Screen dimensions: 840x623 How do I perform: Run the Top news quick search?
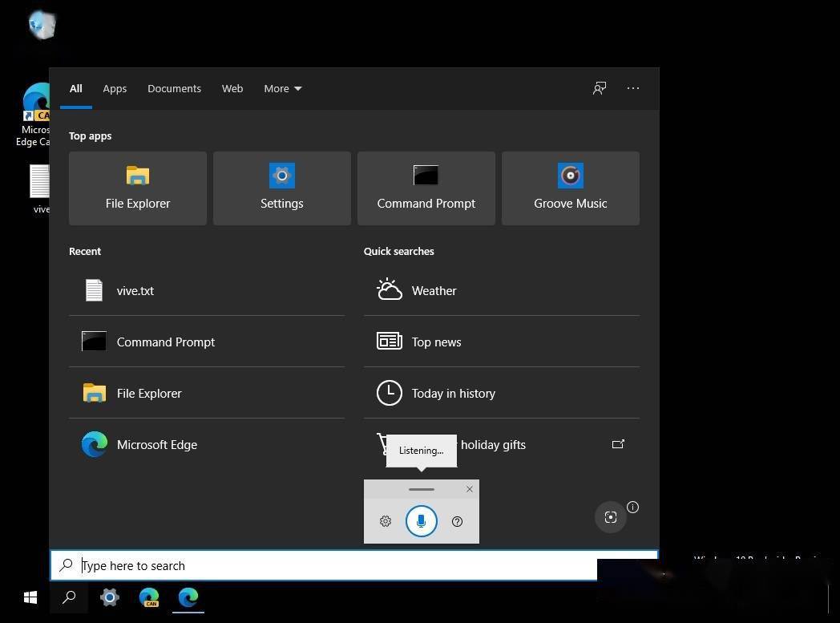click(502, 342)
